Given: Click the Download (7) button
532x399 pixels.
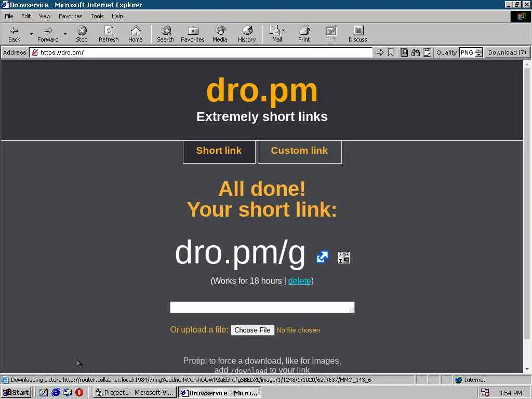Looking at the screenshot, I should coord(507,52).
